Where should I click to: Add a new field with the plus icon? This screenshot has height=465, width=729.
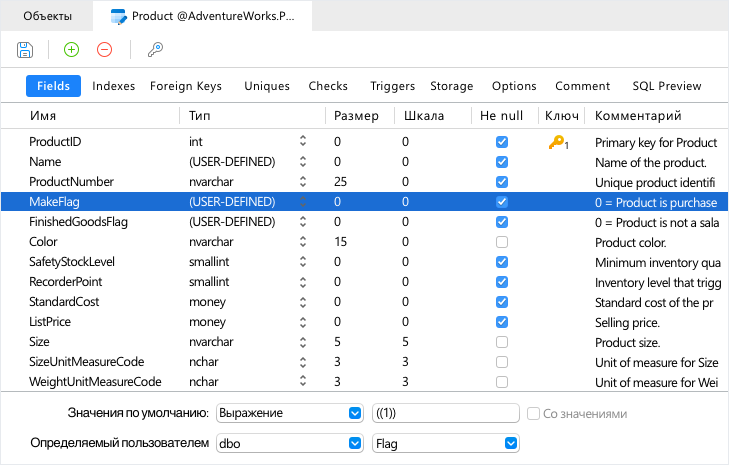[x=71, y=49]
